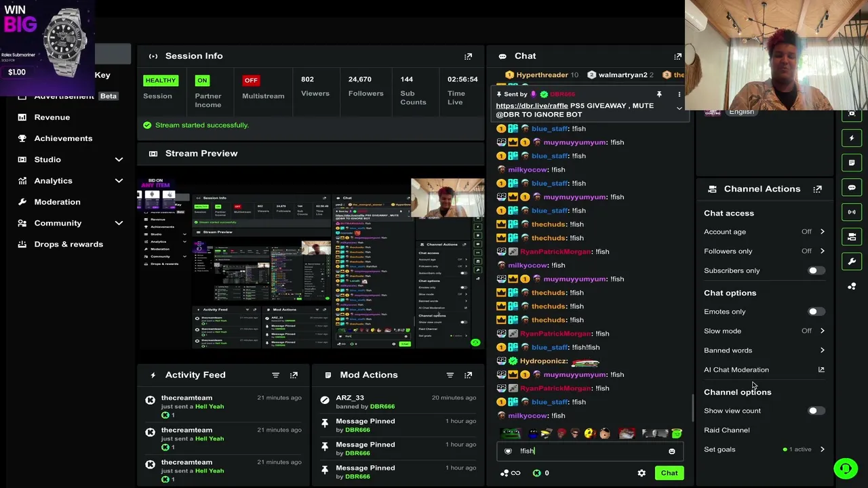Pop out the Session Info panel

coord(468,56)
